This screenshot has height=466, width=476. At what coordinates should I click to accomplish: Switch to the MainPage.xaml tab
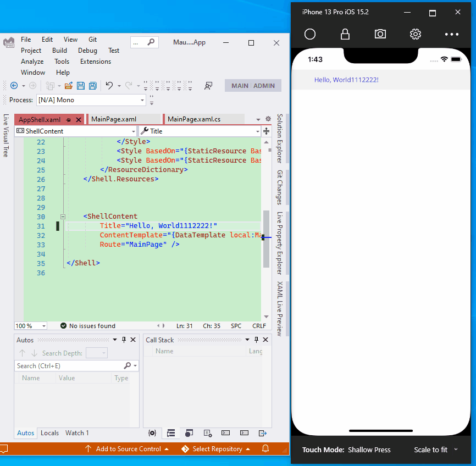(x=124, y=119)
